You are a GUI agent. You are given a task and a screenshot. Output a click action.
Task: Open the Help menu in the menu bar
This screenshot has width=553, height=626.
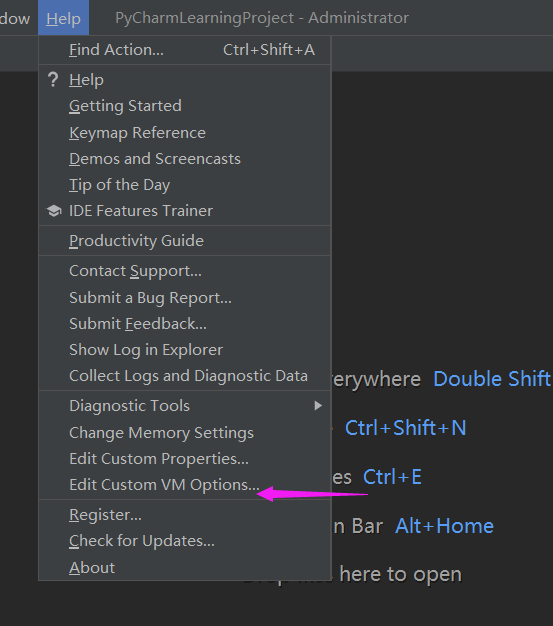(x=63, y=18)
